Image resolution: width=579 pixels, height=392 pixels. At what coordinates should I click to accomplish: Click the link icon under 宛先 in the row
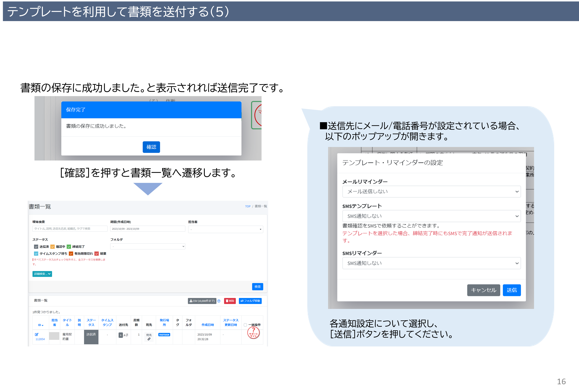point(149,339)
